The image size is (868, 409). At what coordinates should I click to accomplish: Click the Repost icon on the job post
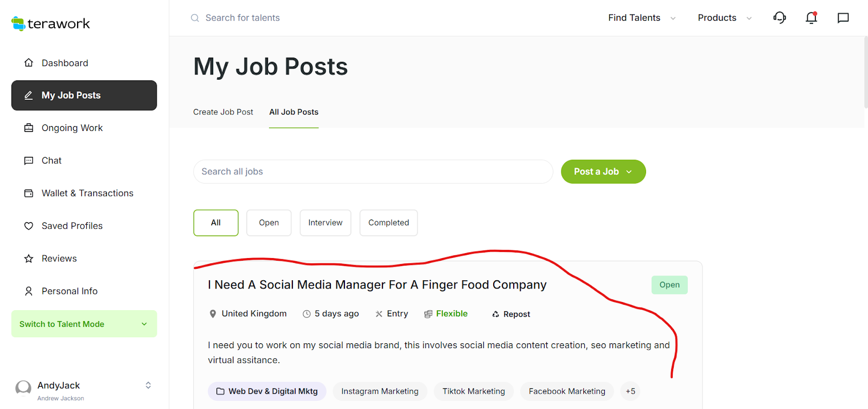[x=495, y=314]
